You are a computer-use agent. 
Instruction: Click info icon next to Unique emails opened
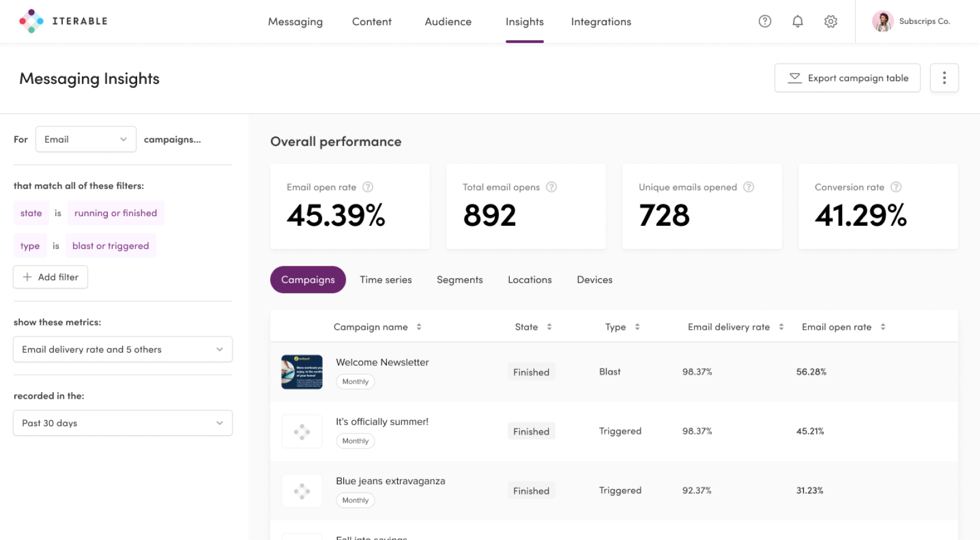749,187
